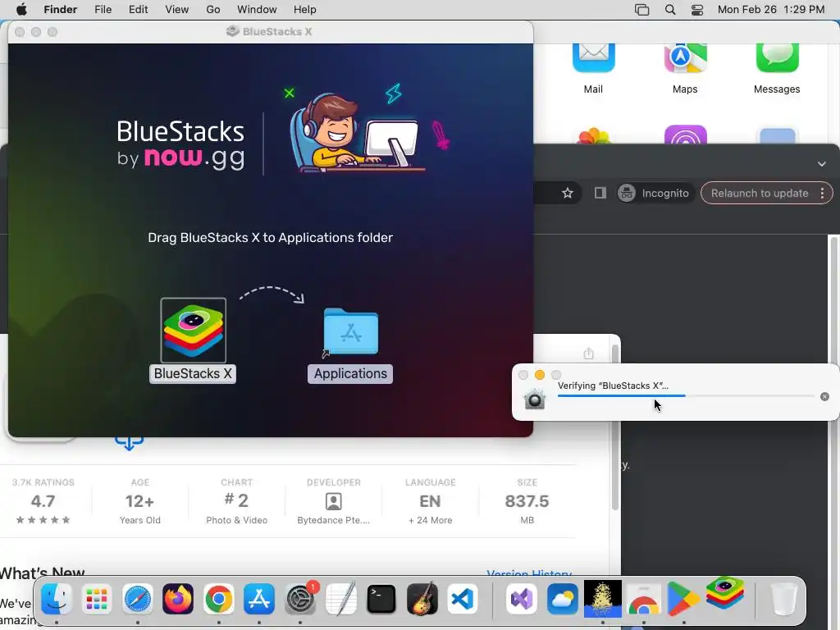Open Messages app icon behind installer
Screen dimensions: 840x630
[778, 57]
